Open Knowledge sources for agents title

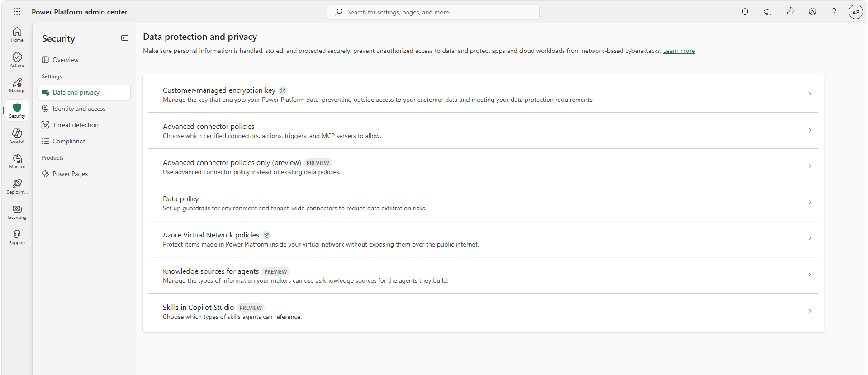coord(211,271)
